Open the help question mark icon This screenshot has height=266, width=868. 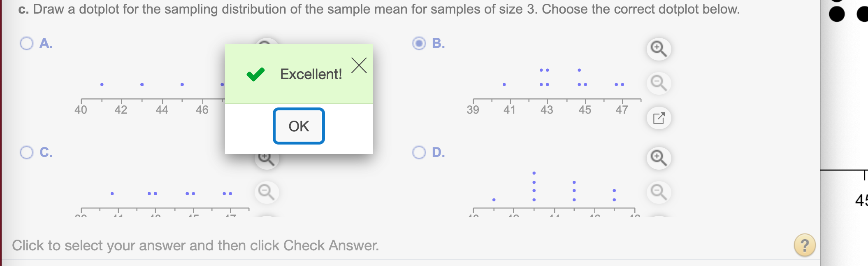[804, 245]
